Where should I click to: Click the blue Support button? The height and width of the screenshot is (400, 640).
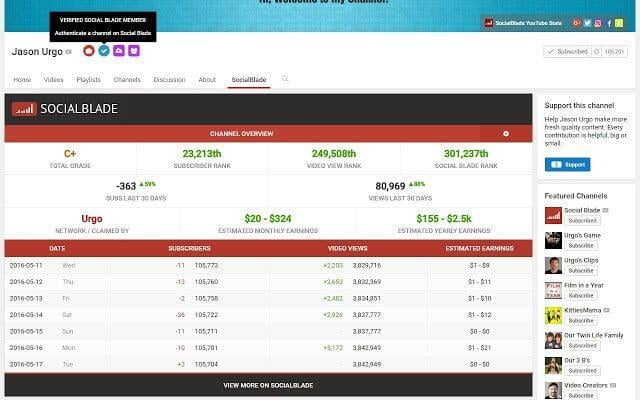pos(567,164)
